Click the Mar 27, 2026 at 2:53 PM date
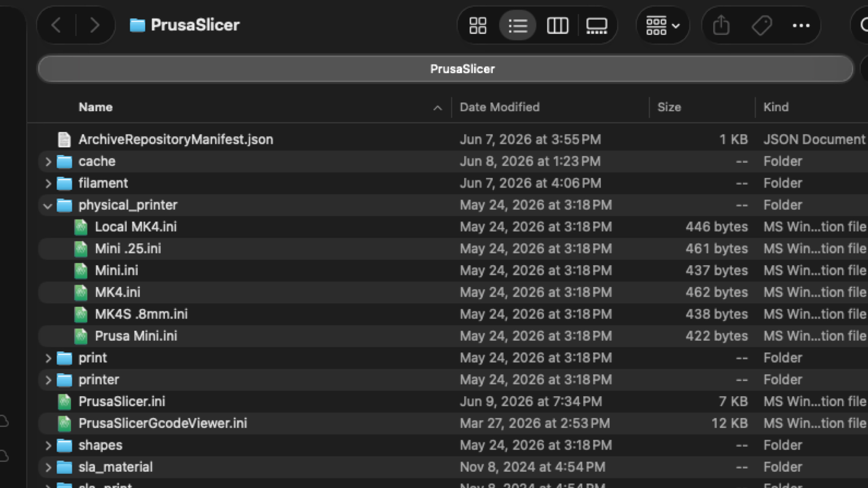This screenshot has height=488, width=868. (535, 423)
